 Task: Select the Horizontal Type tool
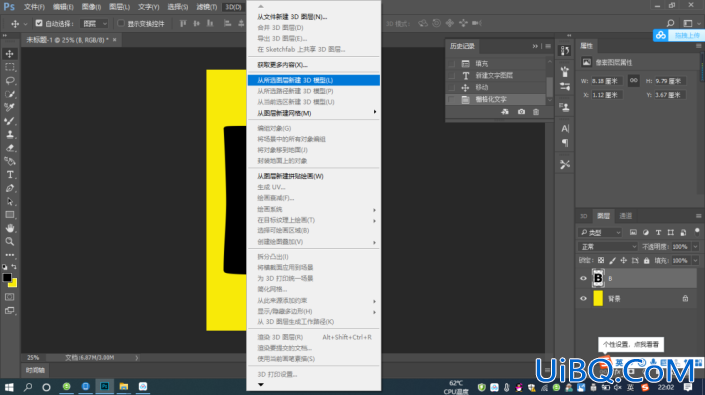pyautogui.click(x=9, y=174)
